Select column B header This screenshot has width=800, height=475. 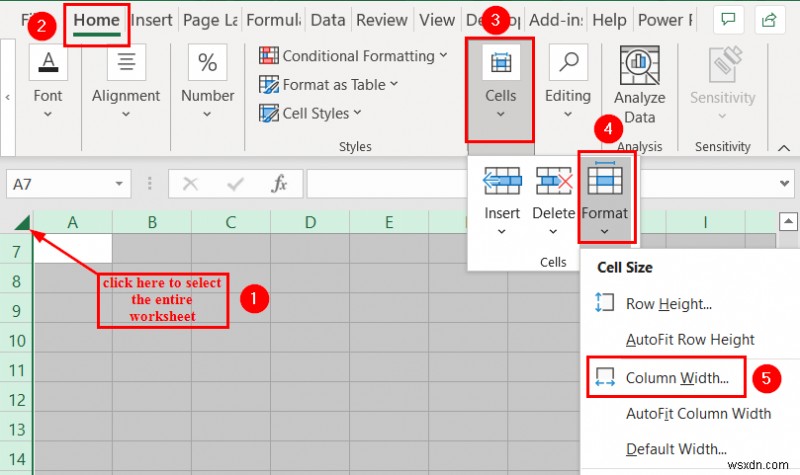click(x=152, y=222)
